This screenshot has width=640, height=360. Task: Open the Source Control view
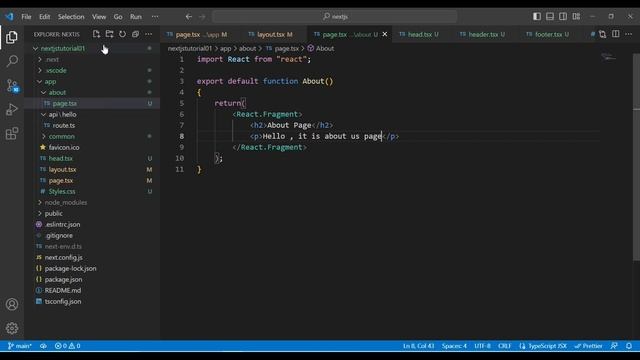click(12, 85)
